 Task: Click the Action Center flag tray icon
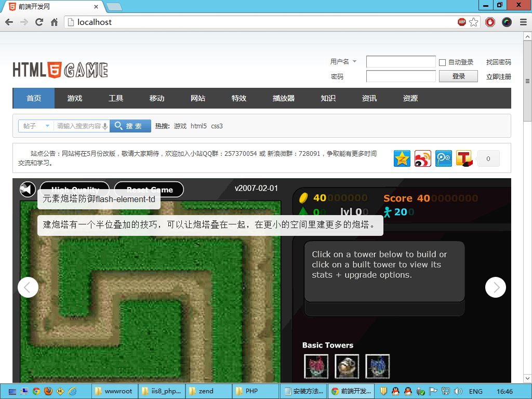point(433,391)
